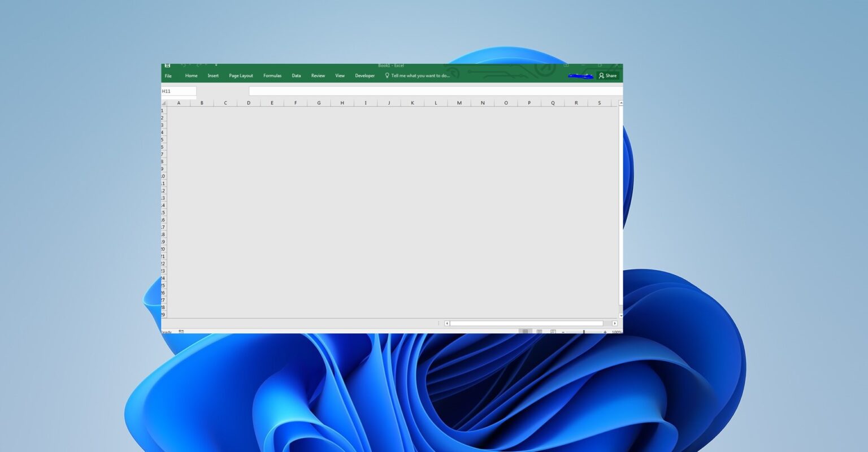The width and height of the screenshot is (868, 452).
Task: Click zoom in plus in status bar
Action: 604,332
